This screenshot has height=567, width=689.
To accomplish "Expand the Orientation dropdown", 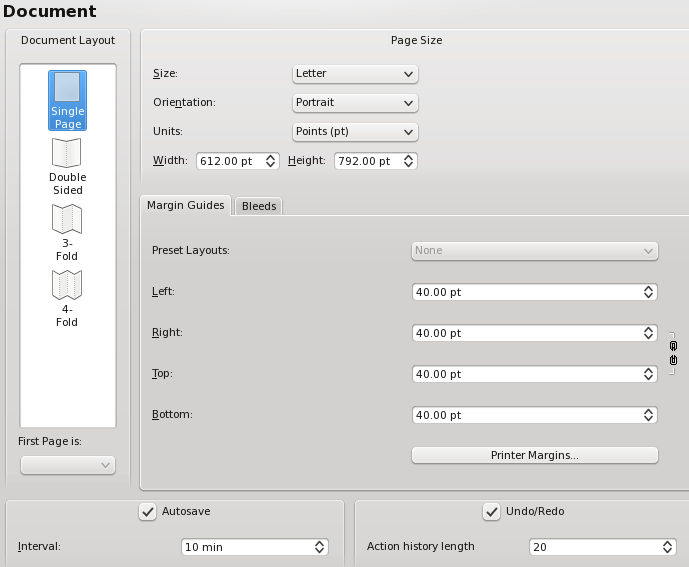I will coord(355,102).
